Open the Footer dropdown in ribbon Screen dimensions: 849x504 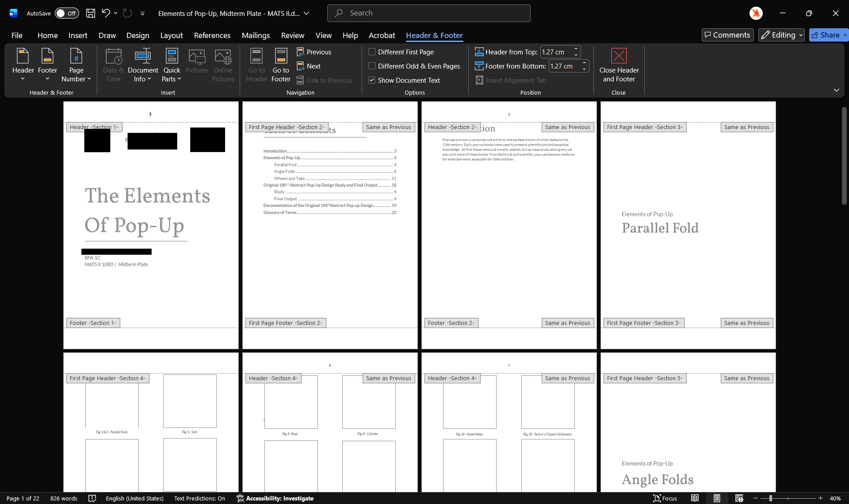point(47,65)
